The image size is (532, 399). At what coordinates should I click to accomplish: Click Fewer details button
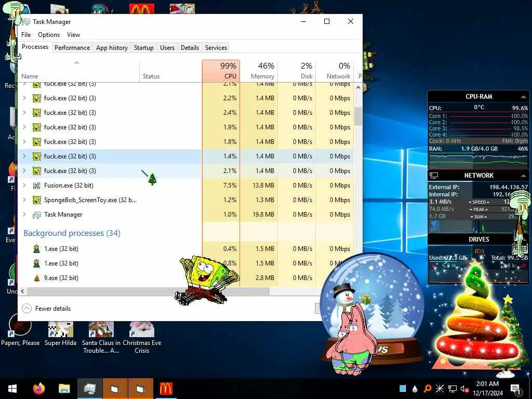pos(46,309)
